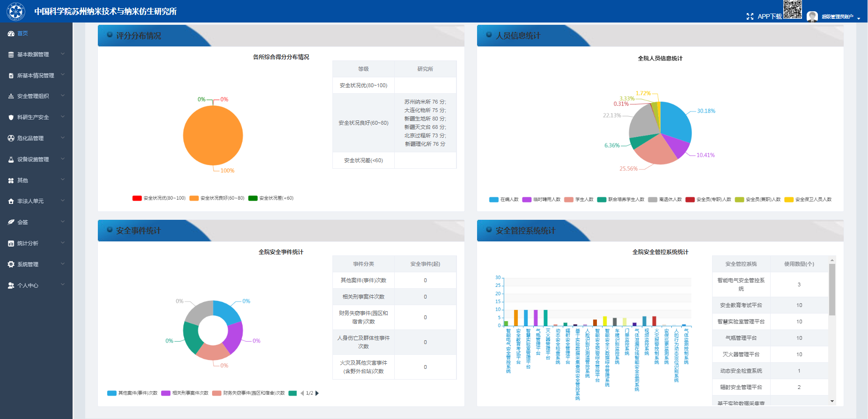Click the user avatar icon
The height and width of the screenshot is (419, 868).
812,16
